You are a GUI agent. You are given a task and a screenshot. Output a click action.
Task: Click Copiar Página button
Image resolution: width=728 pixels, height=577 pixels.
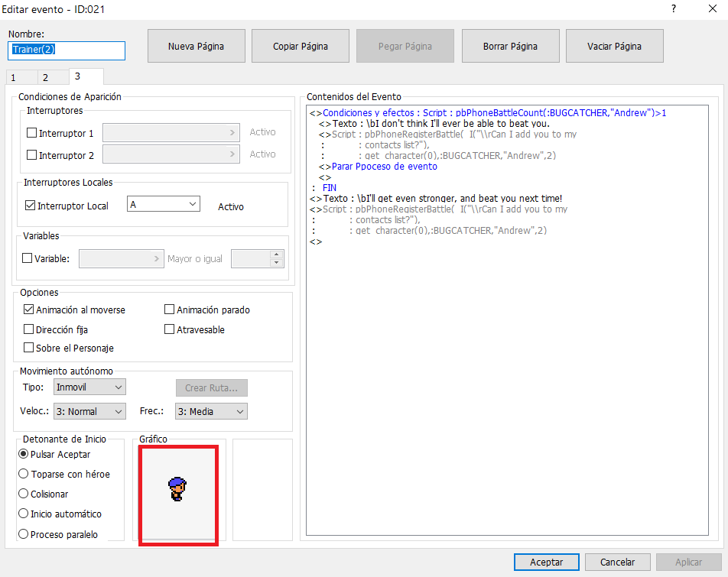[x=301, y=46]
